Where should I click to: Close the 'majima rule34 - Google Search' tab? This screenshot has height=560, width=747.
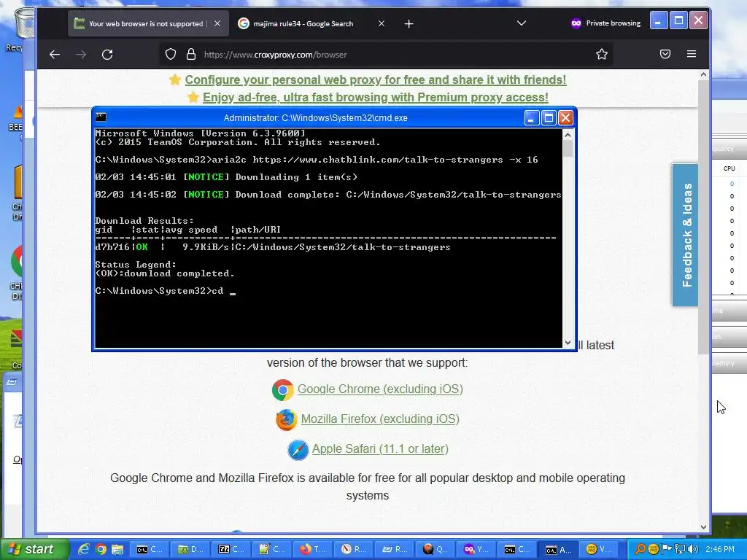tap(381, 23)
